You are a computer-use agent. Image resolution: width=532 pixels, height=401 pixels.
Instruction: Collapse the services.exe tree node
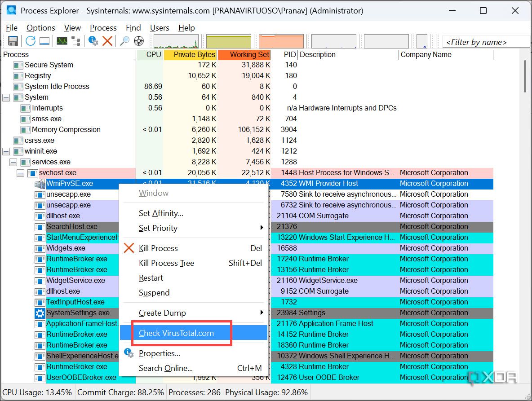(13, 163)
